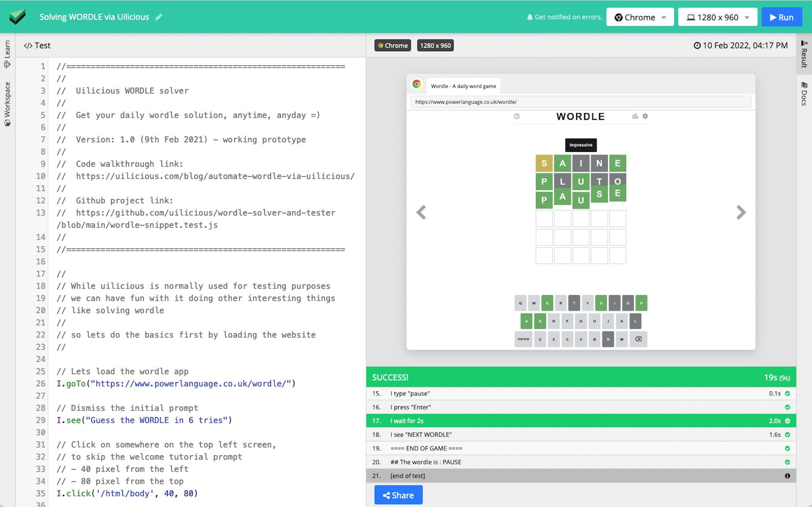Select the step 'I press "Enter"'
Image resolution: width=812 pixels, height=507 pixels.
point(581,407)
